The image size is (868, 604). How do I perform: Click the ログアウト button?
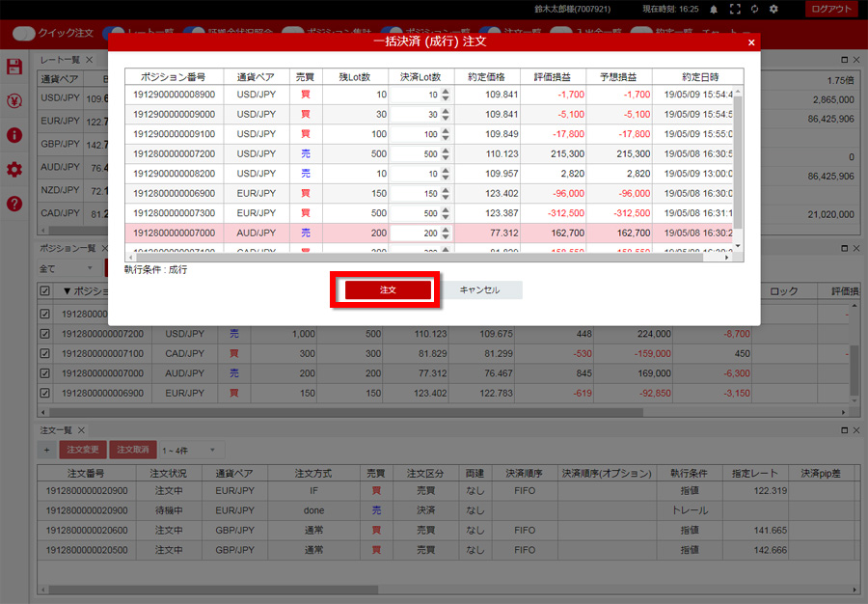(x=831, y=9)
